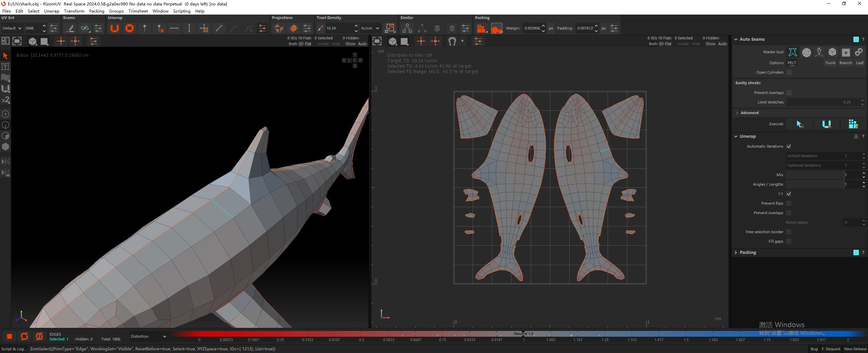Open the Scripting menu
The height and width of the screenshot is (353, 868).
click(x=181, y=11)
